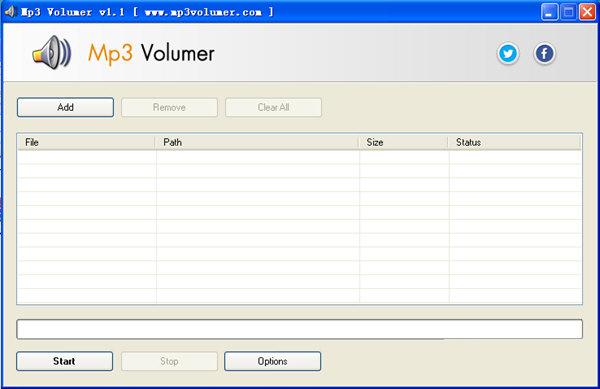Sort list by File column header
Image resolution: width=600 pixels, height=389 pixels.
tap(86, 142)
